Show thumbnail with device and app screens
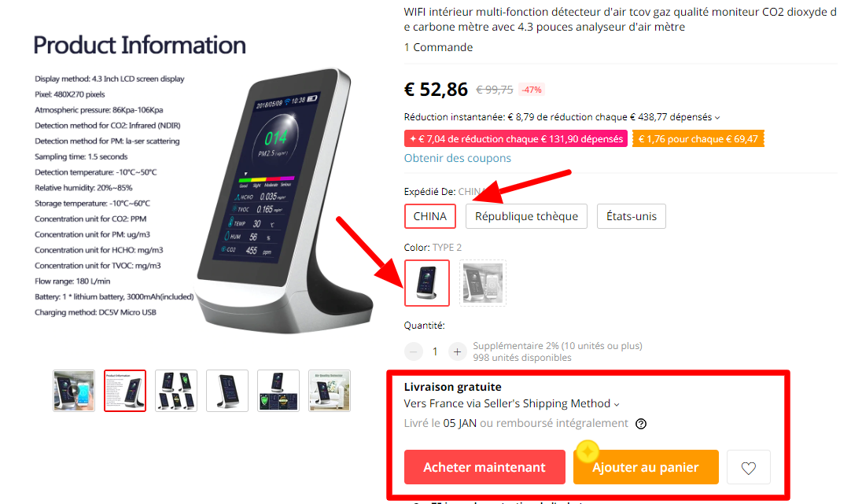851x504 pixels. [x=278, y=391]
